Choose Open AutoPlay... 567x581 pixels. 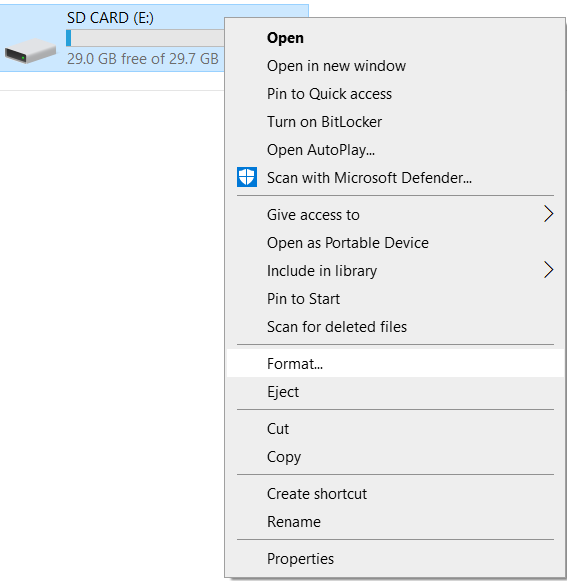click(x=395, y=150)
